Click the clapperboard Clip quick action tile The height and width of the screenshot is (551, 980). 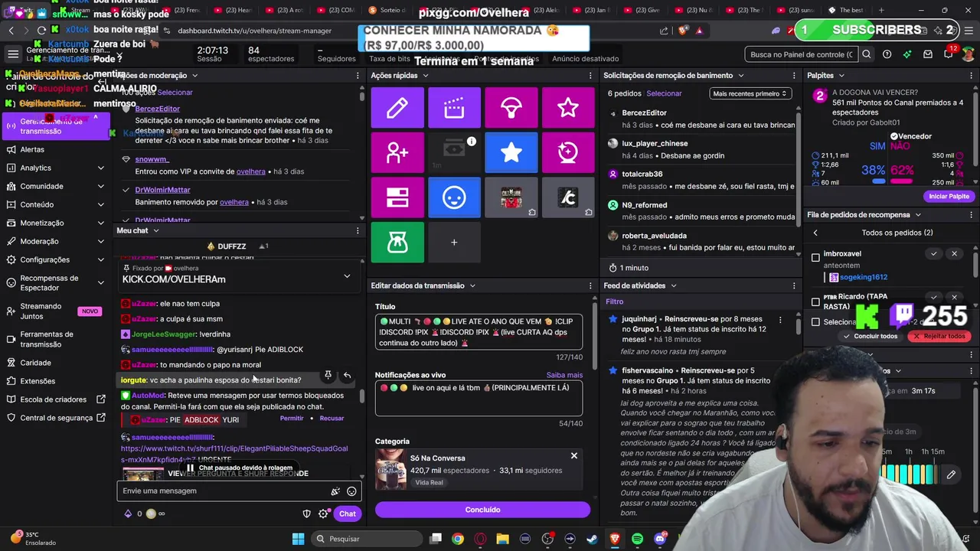[x=454, y=108]
